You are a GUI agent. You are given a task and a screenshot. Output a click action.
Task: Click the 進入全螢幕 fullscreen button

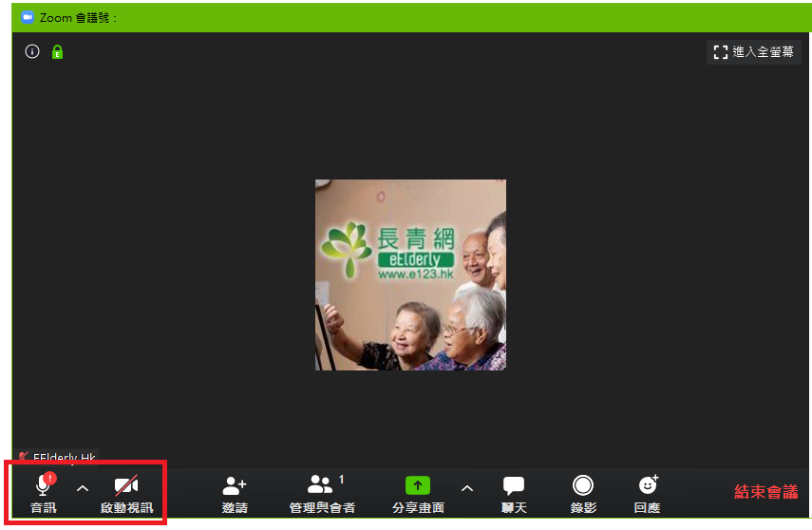[x=754, y=52]
